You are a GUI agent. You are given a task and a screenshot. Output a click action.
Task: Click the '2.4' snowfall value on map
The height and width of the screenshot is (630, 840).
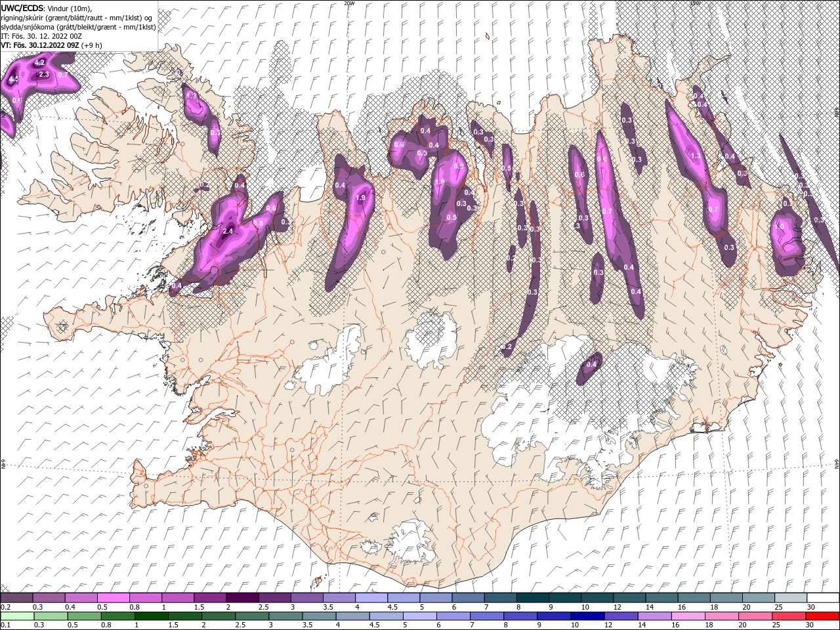point(228,231)
